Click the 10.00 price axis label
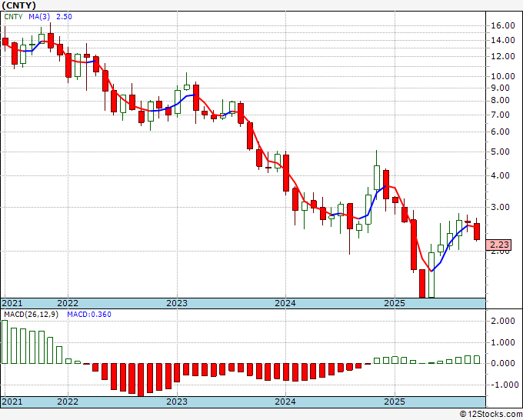The width and height of the screenshot is (523, 420). point(503,76)
